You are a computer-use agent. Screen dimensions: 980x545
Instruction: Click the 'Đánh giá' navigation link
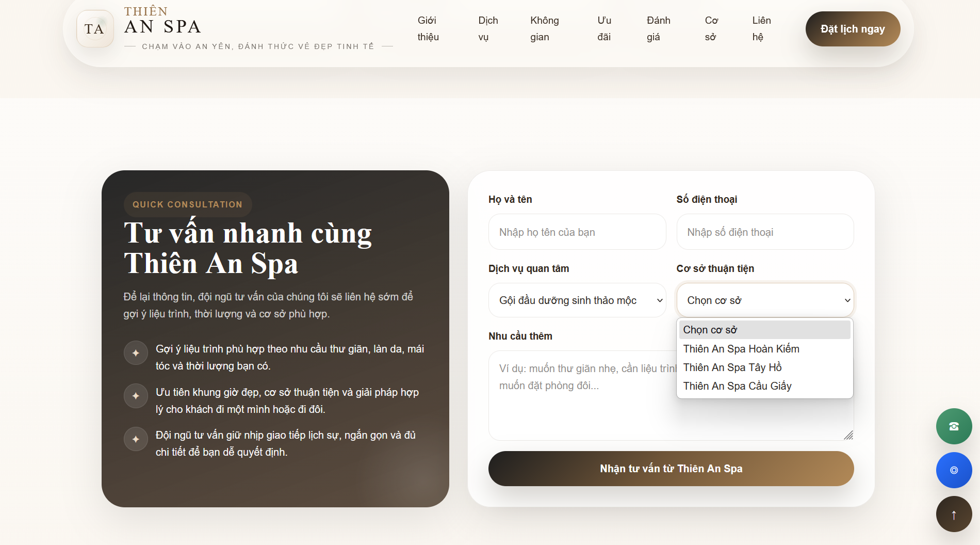[x=658, y=28]
